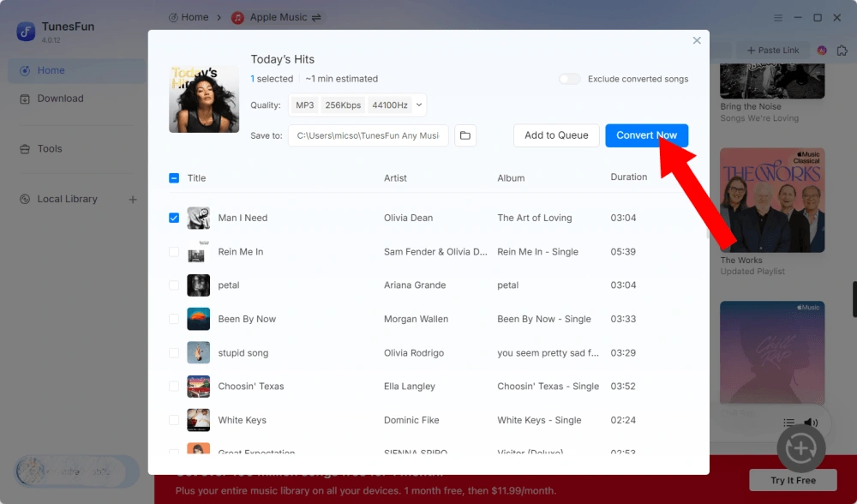
Task: Open the Home sidebar item
Action: [77, 70]
